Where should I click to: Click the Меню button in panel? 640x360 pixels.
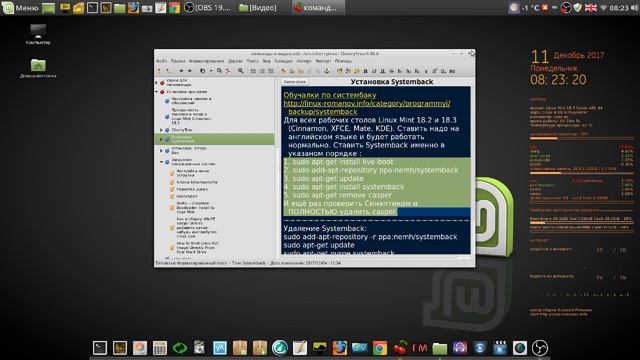20,7
